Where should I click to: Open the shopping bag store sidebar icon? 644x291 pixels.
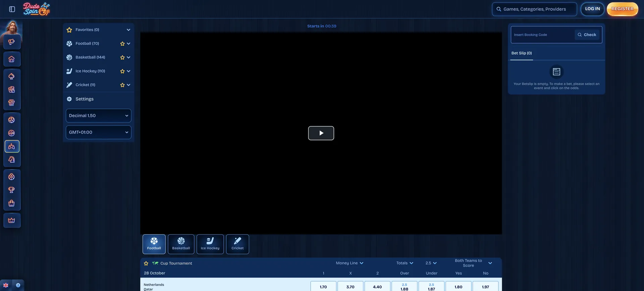[x=12, y=203]
